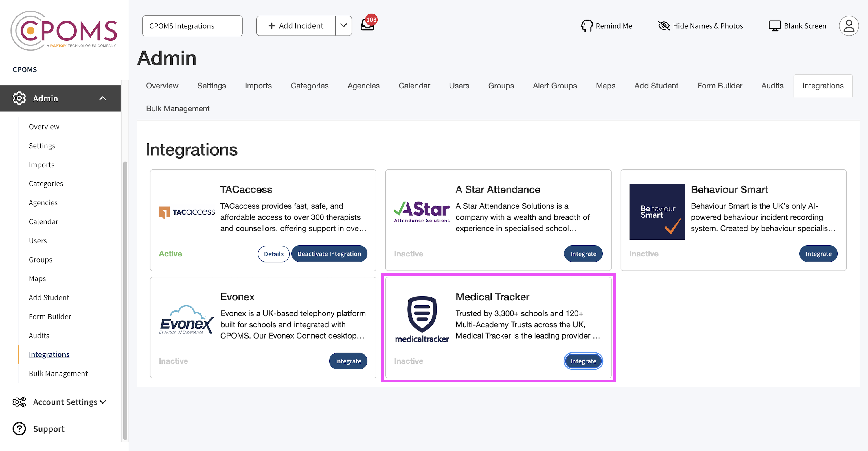Click Details on TACaccess card
Image resolution: width=868 pixels, height=451 pixels.
pyautogui.click(x=274, y=254)
